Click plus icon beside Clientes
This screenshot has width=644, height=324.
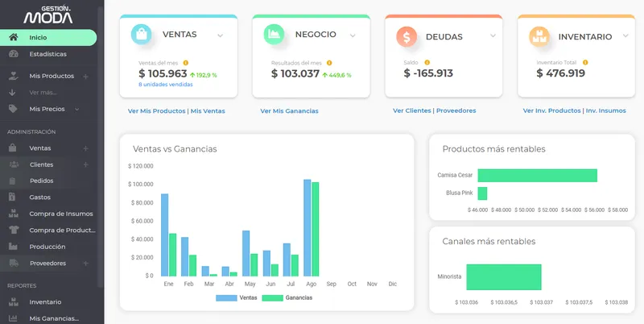pos(85,164)
